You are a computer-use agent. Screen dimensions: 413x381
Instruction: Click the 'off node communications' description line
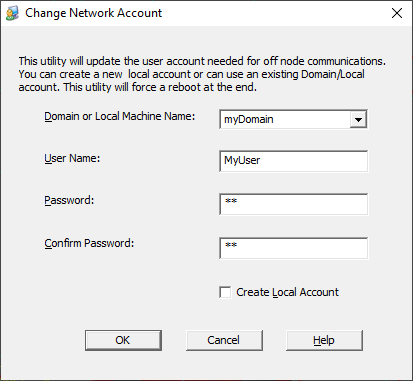(202, 61)
